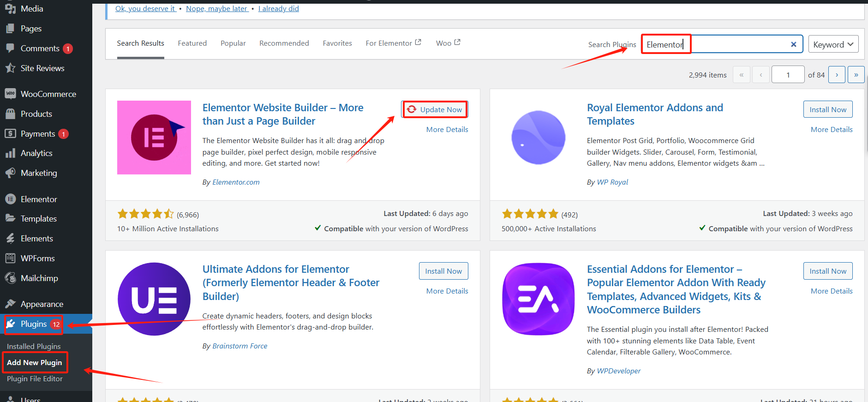Click the Plugins update badge showing 12

point(56,324)
